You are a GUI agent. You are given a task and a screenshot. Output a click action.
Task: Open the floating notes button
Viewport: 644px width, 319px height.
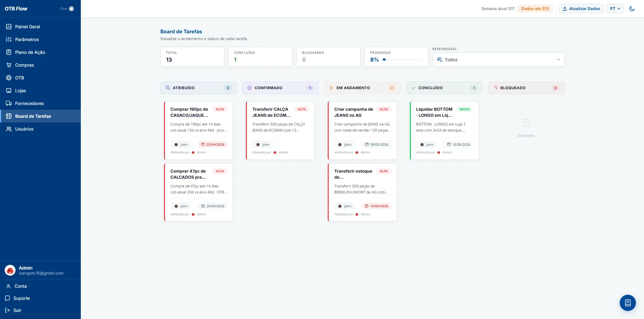point(628,303)
